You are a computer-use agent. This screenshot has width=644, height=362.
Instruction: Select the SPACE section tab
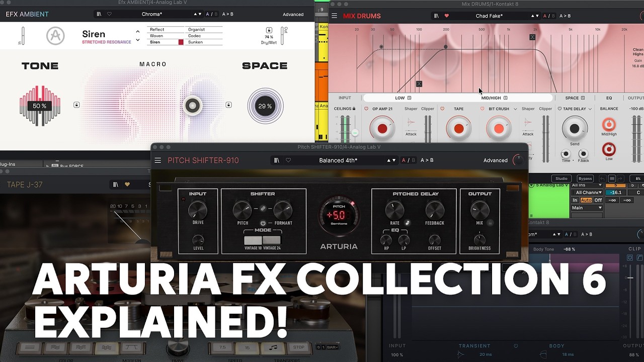point(572,98)
